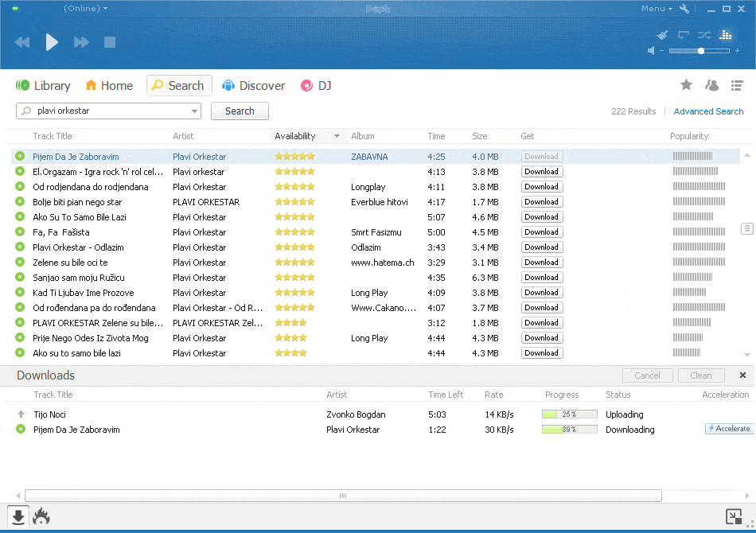The image size is (756, 533).
Task: Toggle shuffle mode
Action: click(x=704, y=35)
